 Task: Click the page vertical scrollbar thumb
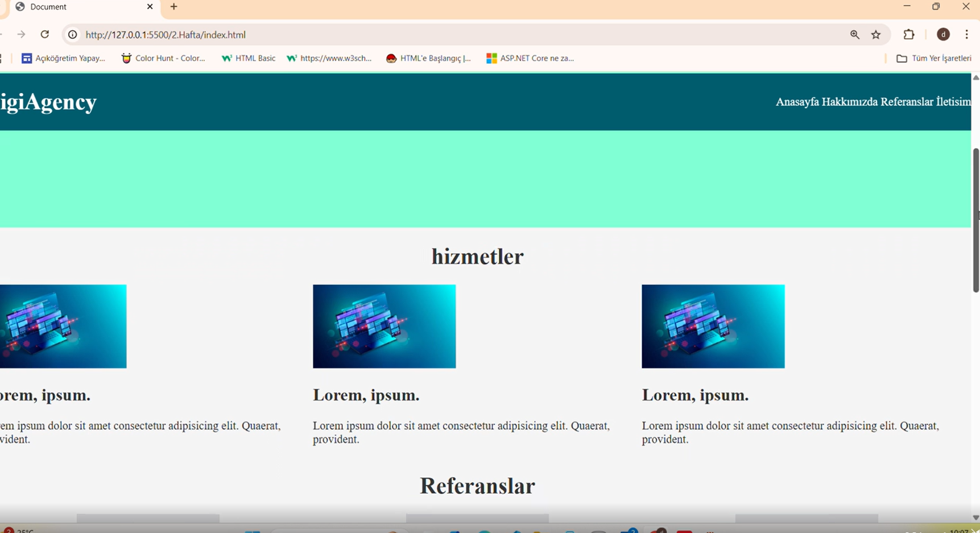click(x=976, y=220)
